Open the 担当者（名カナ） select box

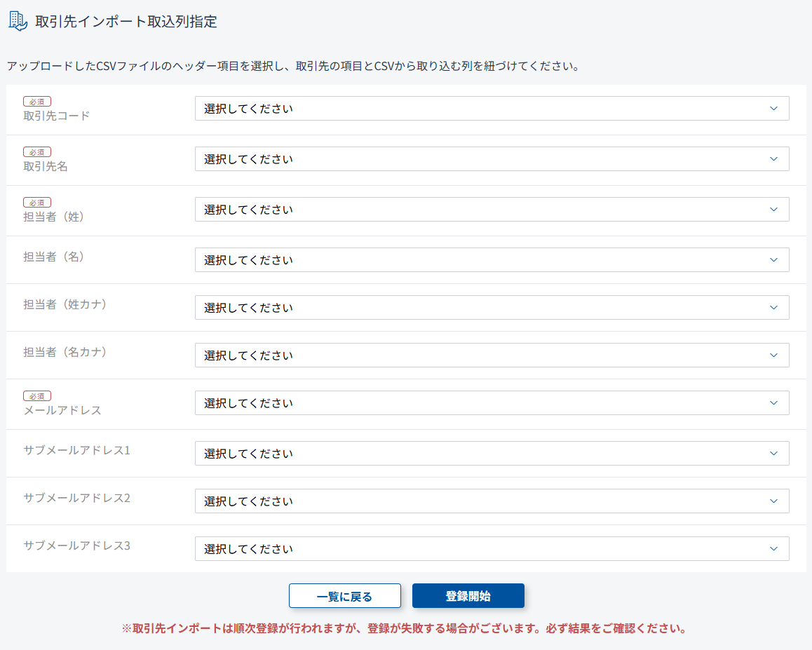pos(491,356)
